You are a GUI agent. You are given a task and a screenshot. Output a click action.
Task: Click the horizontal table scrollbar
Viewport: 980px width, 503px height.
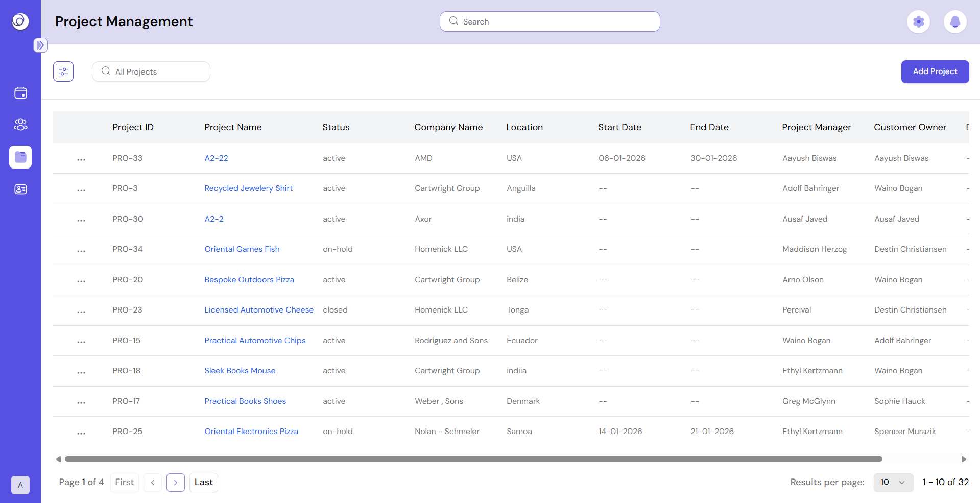(473, 459)
